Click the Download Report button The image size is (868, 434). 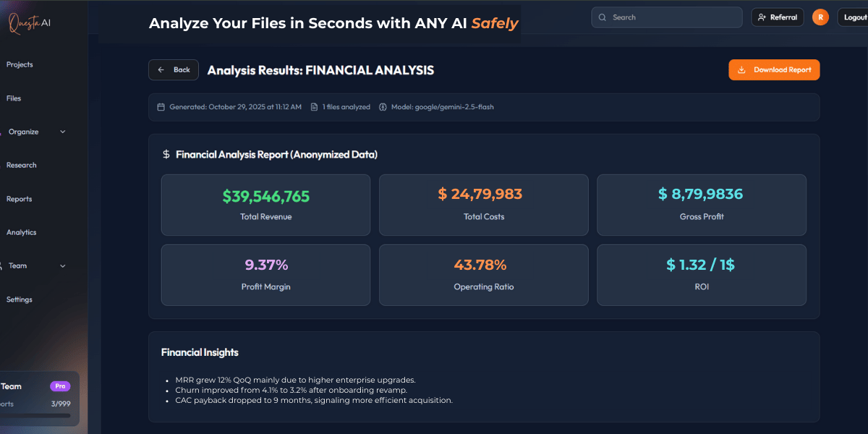coord(774,70)
